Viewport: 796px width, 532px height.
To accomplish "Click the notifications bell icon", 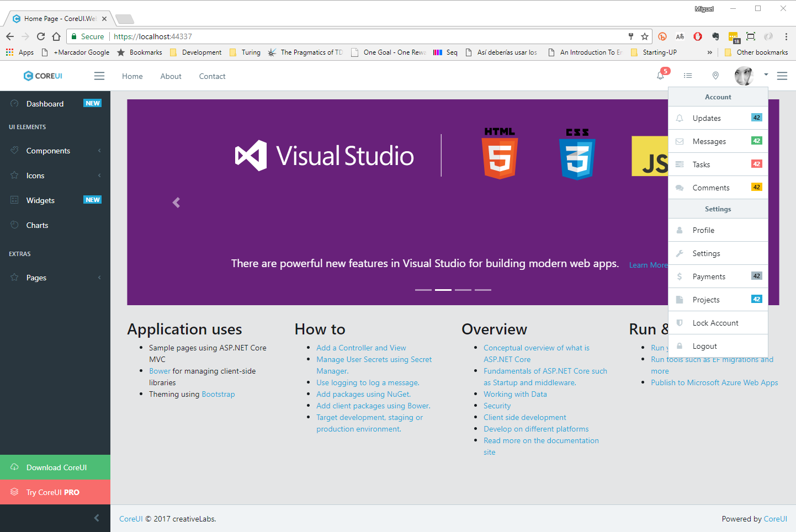I will click(661, 76).
